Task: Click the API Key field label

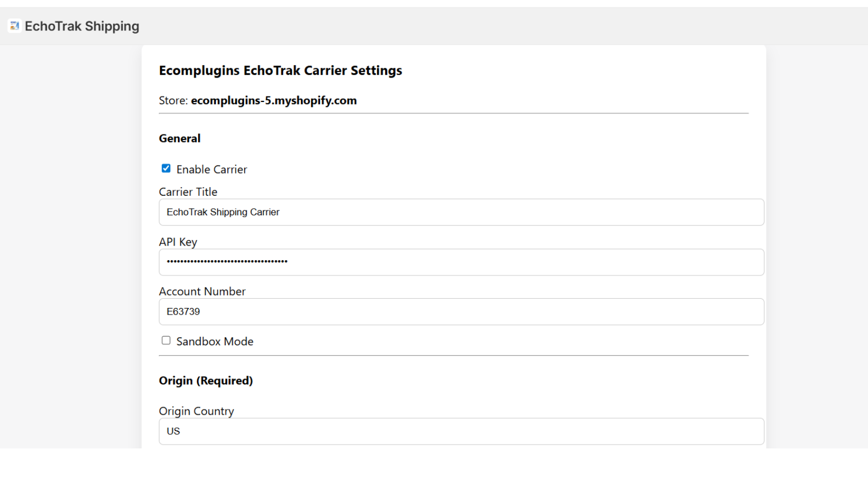Action: (x=178, y=242)
